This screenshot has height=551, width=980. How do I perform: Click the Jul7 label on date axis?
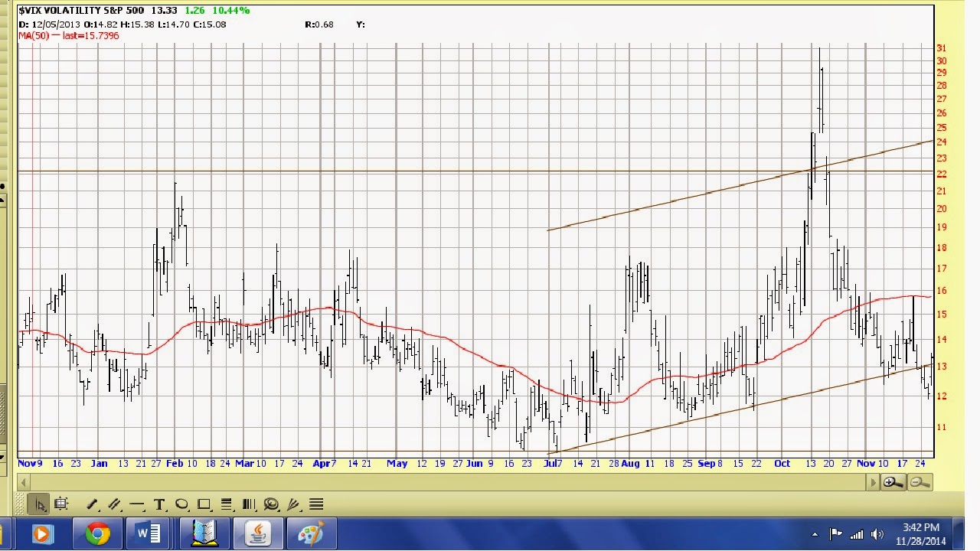point(554,463)
